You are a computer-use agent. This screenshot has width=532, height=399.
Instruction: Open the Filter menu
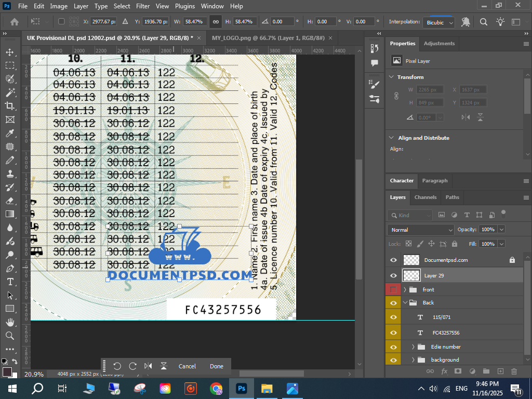point(142,6)
